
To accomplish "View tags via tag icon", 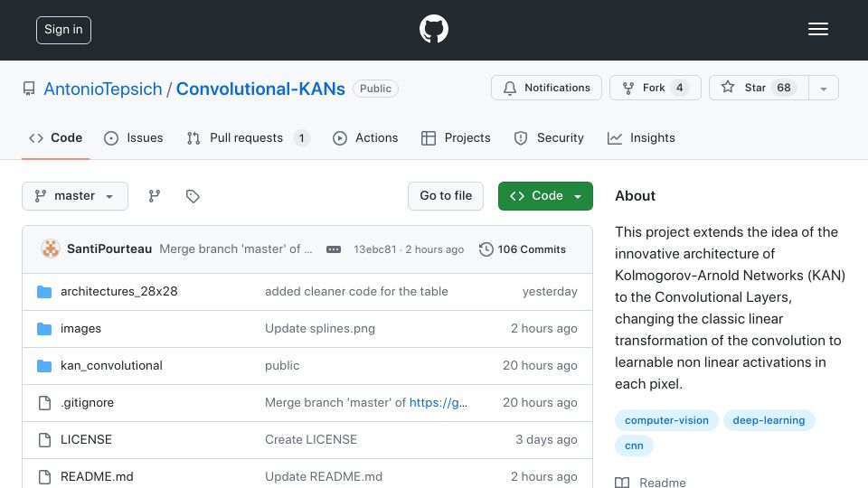I will tap(193, 196).
